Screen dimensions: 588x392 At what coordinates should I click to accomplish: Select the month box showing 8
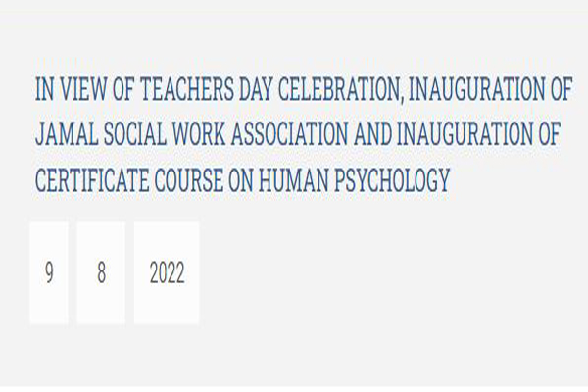click(101, 272)
